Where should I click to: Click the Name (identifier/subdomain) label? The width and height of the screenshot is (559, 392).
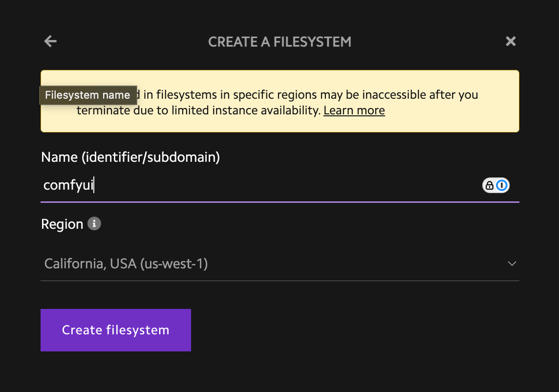coord(130,157)
